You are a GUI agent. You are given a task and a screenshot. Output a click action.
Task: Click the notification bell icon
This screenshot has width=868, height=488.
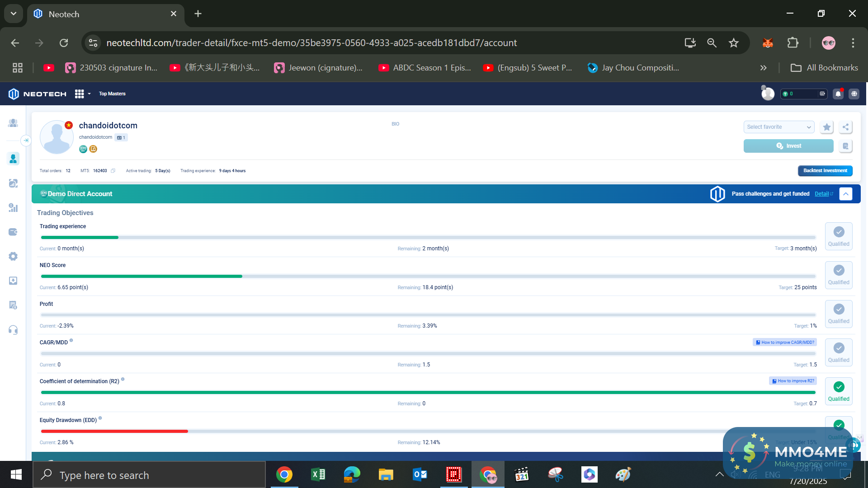click(x=838, y=94)
